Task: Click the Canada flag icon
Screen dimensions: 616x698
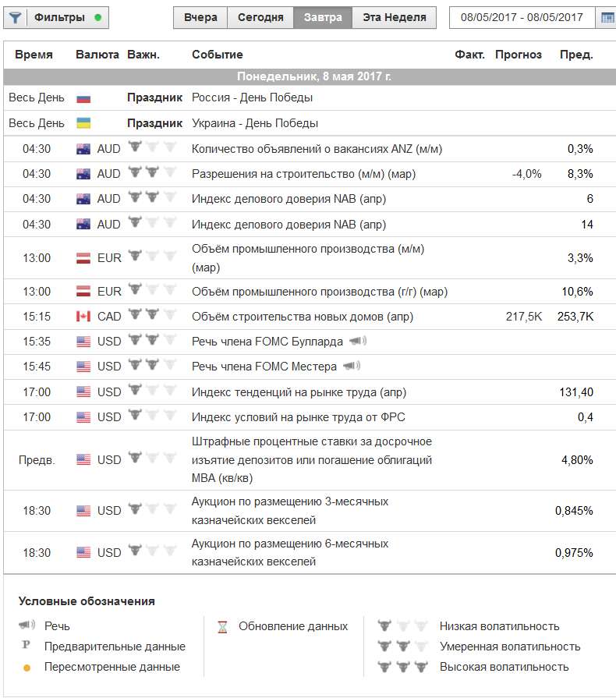Action: point(83,317)
